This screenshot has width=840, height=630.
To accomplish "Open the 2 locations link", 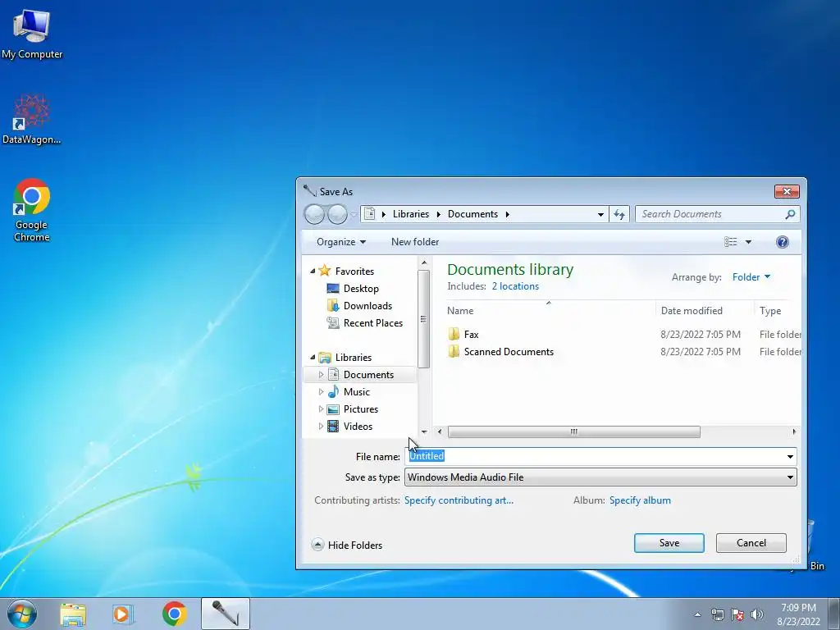I will click(515, 286).
